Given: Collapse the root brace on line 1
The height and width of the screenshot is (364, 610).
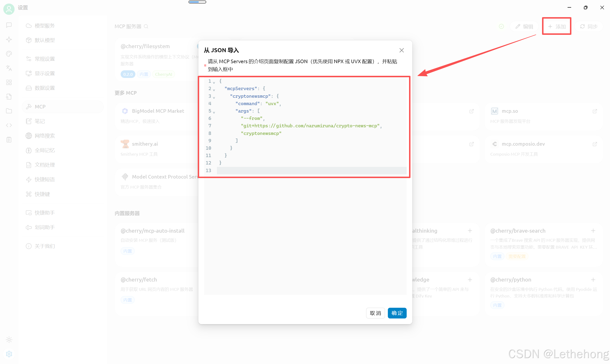Looking at the screenshot, I should pyautogui.click(x=214, y=82).
